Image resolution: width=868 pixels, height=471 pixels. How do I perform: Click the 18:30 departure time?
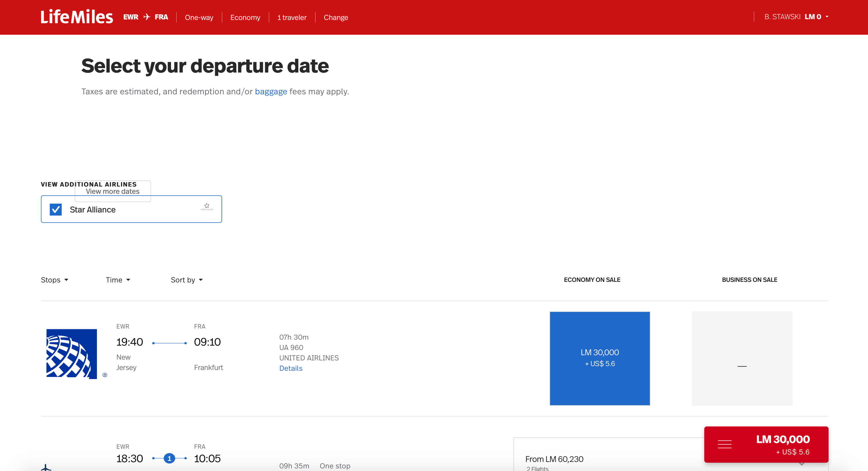[x=129, y=459]
